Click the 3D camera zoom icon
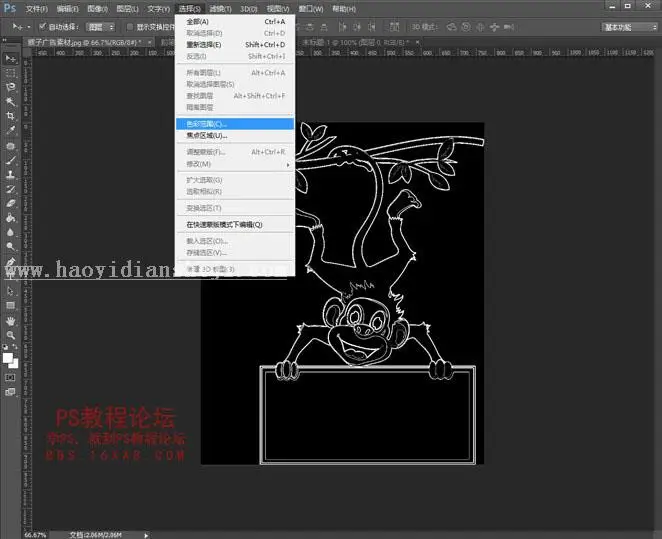Screen dimensions: 662x539 [x=509, y=27]
